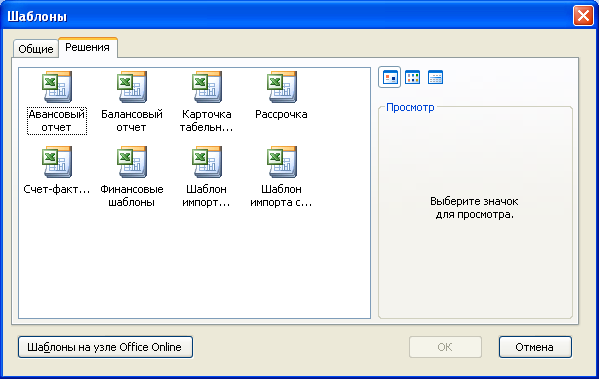
Task: Click the Балансовый отчет label text
Action: [132, 121]
